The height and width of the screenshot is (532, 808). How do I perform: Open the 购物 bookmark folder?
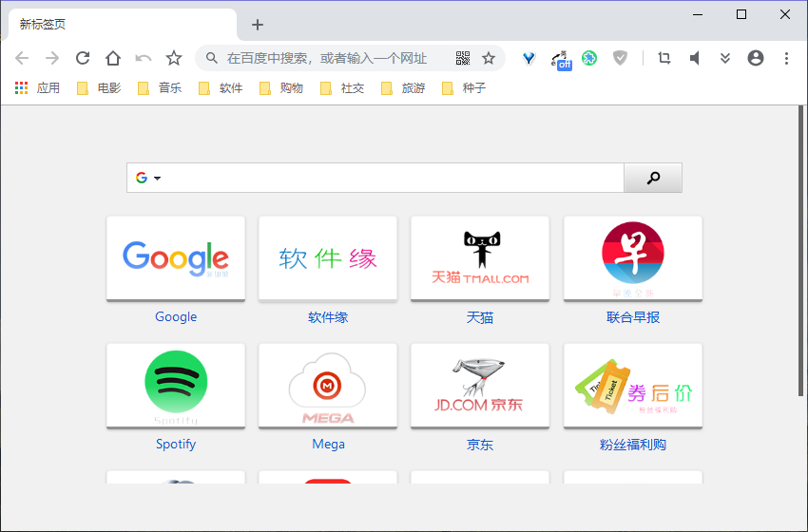[x=280, y=88]
